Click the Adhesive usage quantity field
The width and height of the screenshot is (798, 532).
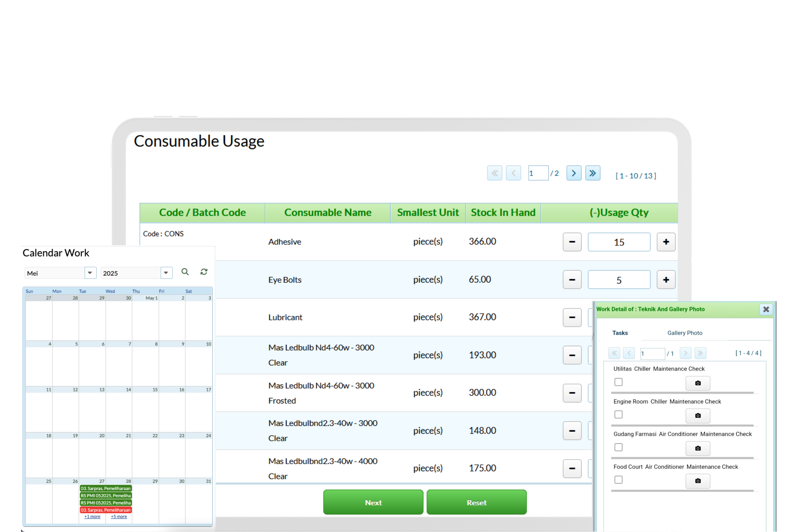[619, 242]
